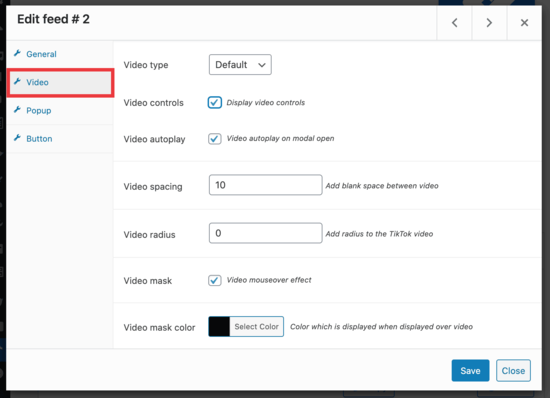This screenshot has width=550, height=398.
Task: Save the feed settings
Action: (x=470, y=371)
